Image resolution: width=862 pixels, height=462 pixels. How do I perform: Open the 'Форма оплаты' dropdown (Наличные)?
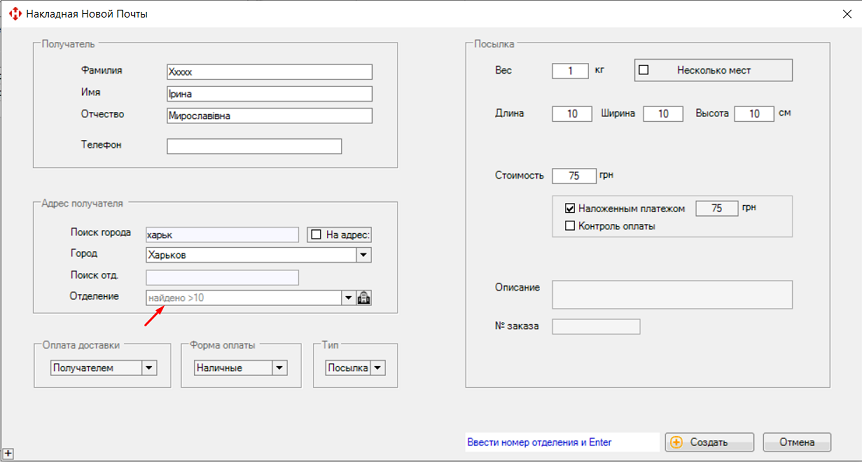(x=279, y=368)
